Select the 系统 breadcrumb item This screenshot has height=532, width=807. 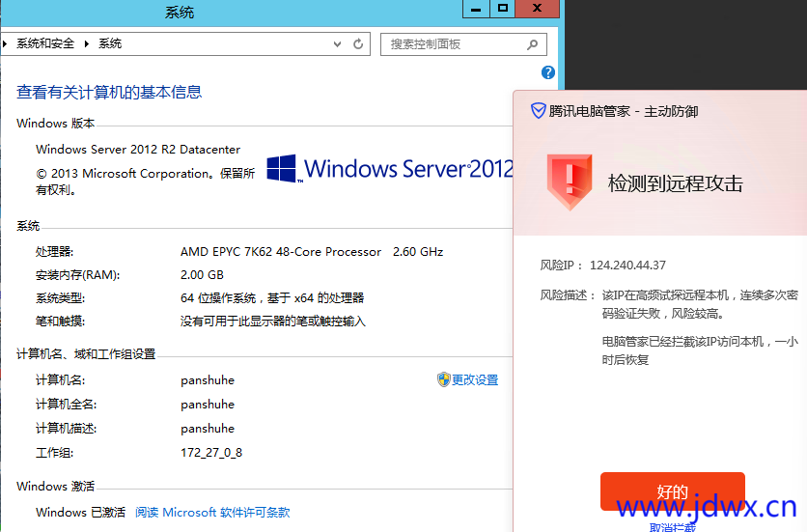[x=110, y=43]
